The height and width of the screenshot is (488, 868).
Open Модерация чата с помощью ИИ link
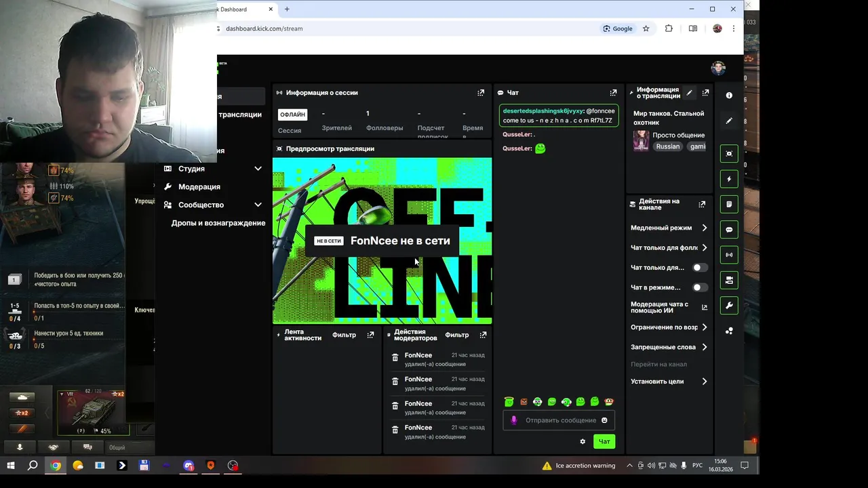click(669, 307)
